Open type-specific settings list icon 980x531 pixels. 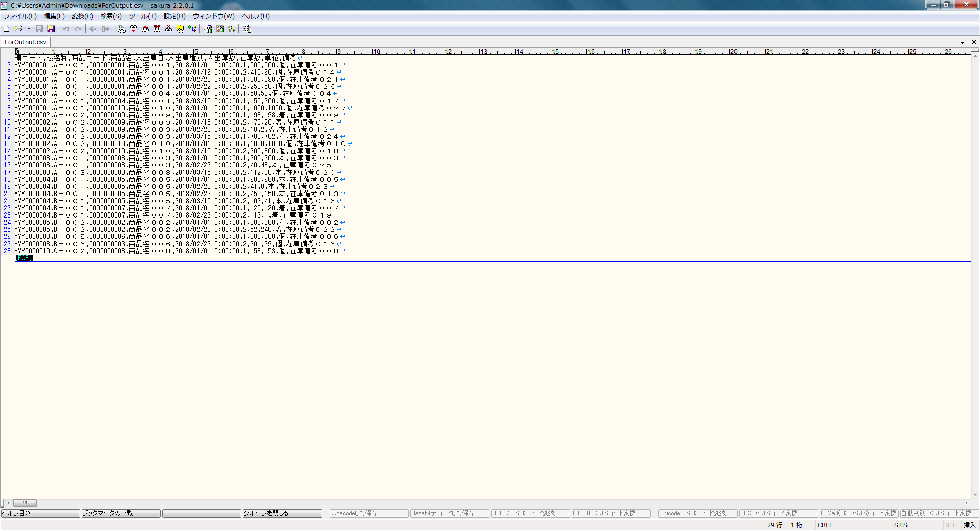pos(208,29)
